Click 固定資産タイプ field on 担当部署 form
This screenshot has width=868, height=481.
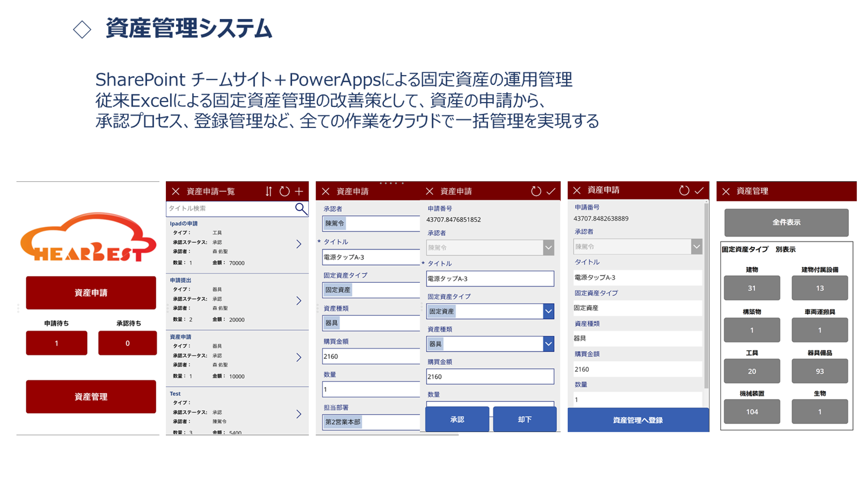tap(371, 290)
